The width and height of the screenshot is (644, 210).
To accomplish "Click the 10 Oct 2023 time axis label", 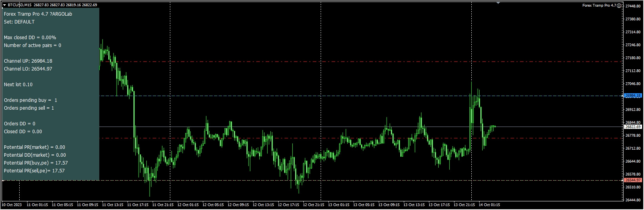I will click(12, 205).
